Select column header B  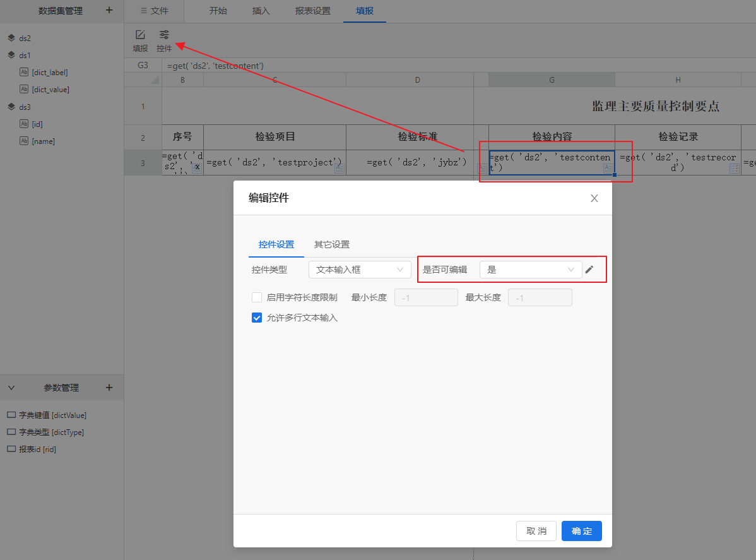point(183,80)
